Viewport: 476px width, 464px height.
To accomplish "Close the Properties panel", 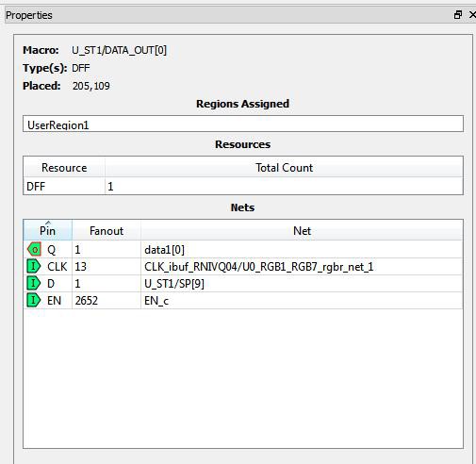I will 472,14.
